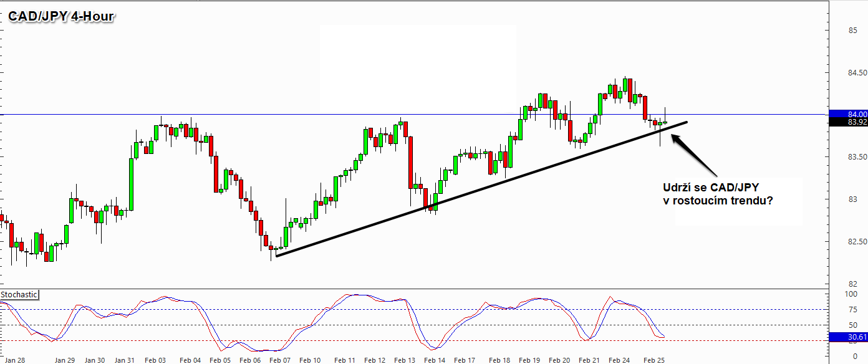
Task: Click the Feb 24 date label
Action: [620, 360]
